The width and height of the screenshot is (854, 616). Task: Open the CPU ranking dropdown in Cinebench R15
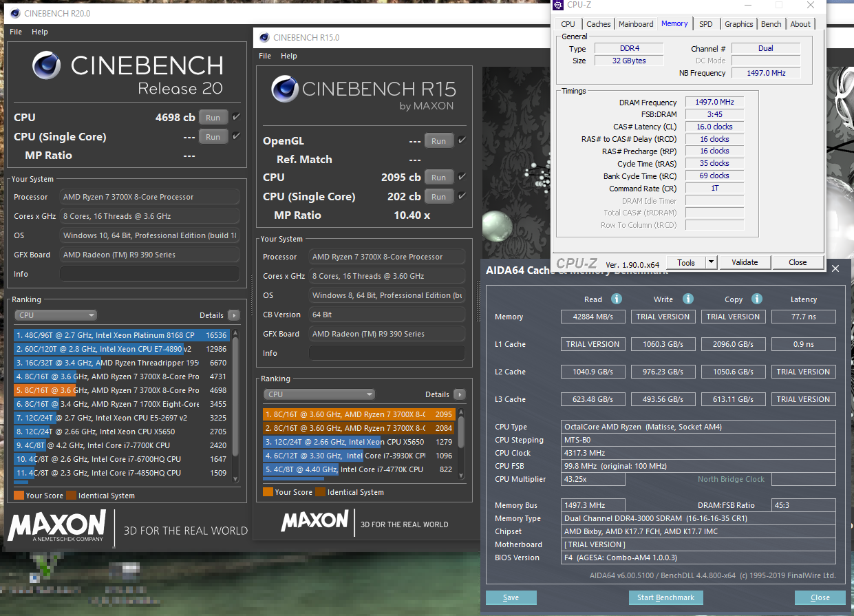pos(319,394)
